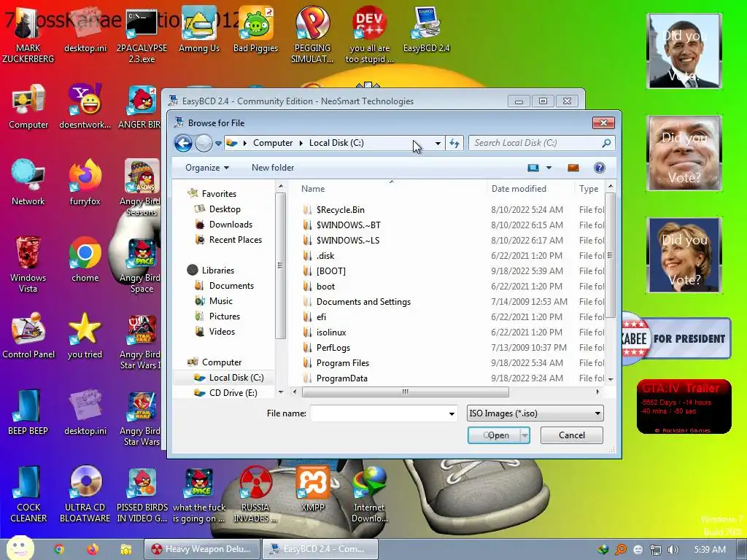
Task: Click the Open button
Action: tap(494, 435)
